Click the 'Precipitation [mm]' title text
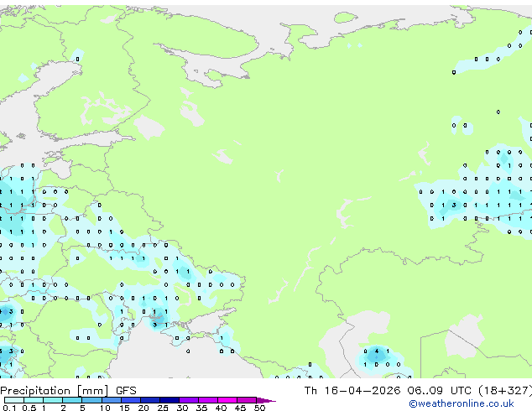The width and height of the screenshot is (532, 411). click(x=55, y=391)
